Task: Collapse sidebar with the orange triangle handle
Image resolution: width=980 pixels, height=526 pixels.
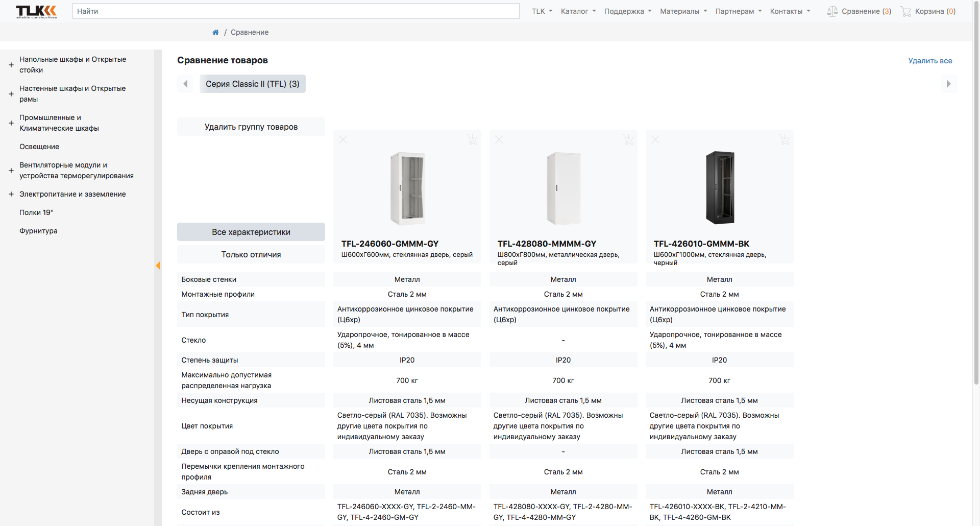Action: 158,266
